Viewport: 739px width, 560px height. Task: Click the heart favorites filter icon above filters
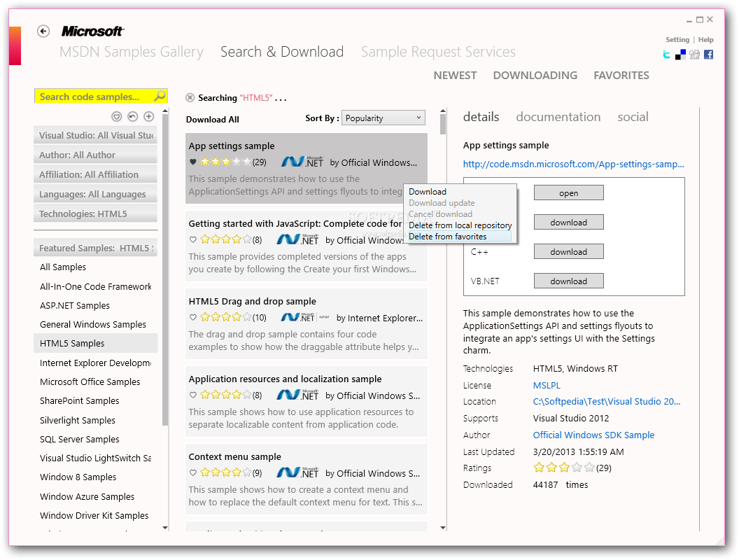click(116, 116)
